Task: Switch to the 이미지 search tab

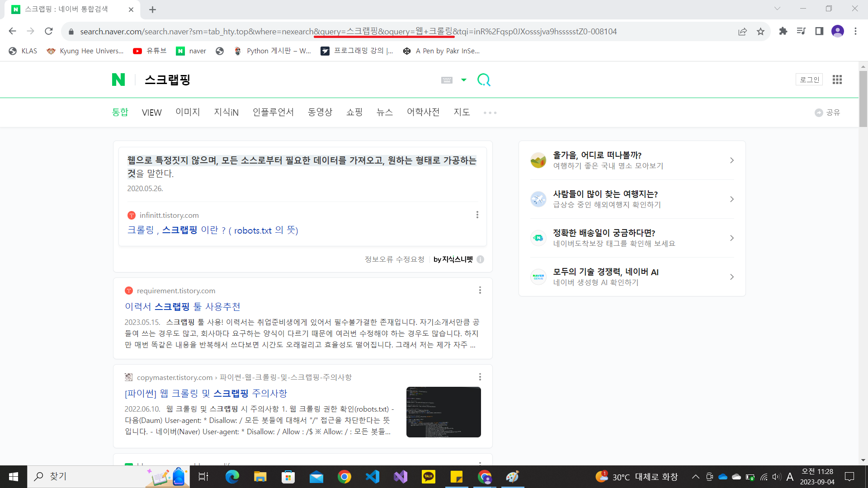Action: [x=188, y=112]
